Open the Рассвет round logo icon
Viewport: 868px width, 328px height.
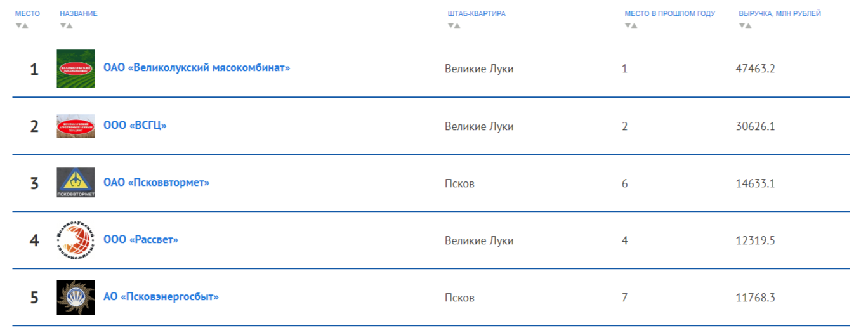[x=76, y=240]
